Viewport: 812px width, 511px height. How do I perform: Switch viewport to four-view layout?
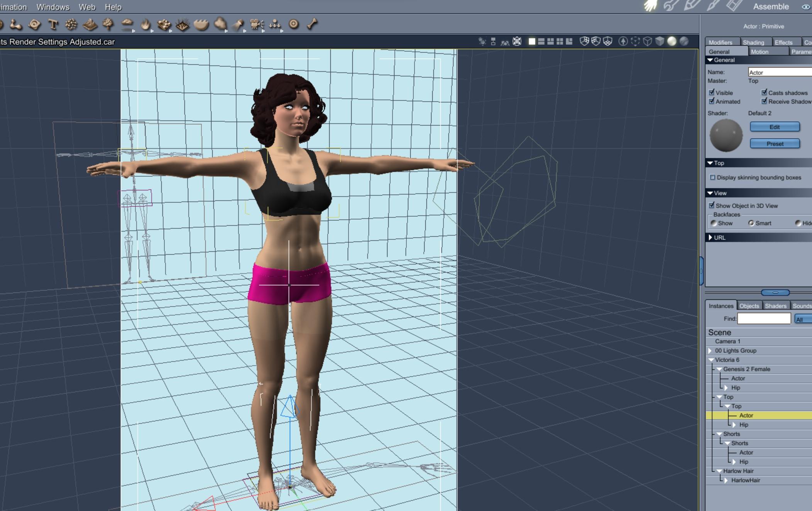click(x=560, y=41)
